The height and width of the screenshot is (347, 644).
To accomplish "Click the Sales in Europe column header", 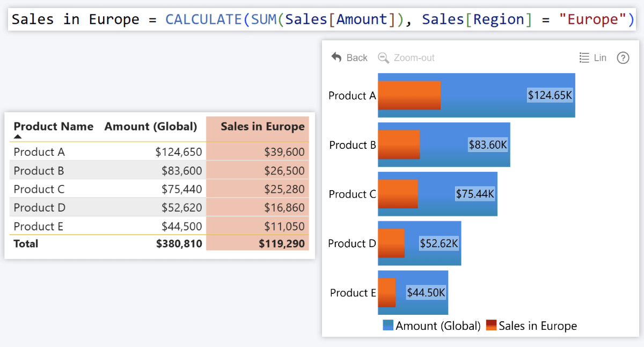I will (262, 127).
